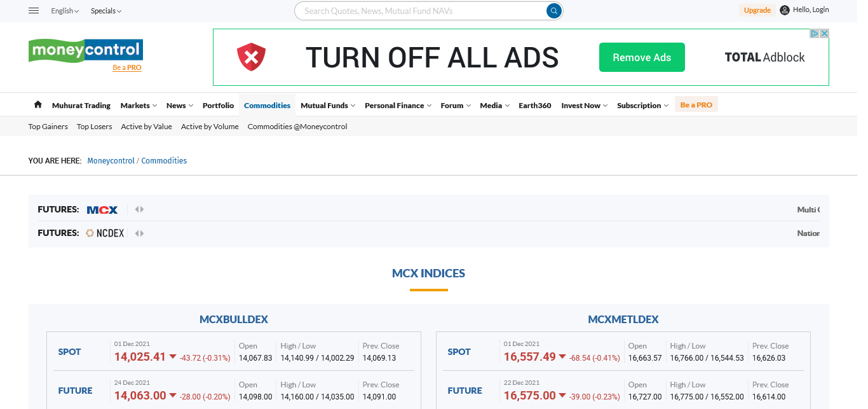The image size is (868, 409).
Task: Open the AdChoices info icon
Action: (814, 34)
